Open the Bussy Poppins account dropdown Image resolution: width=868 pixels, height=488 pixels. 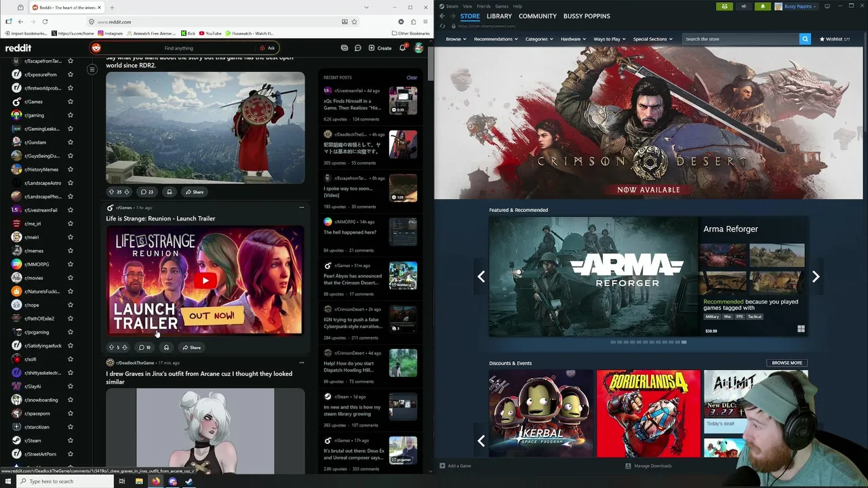coord(797,6)
